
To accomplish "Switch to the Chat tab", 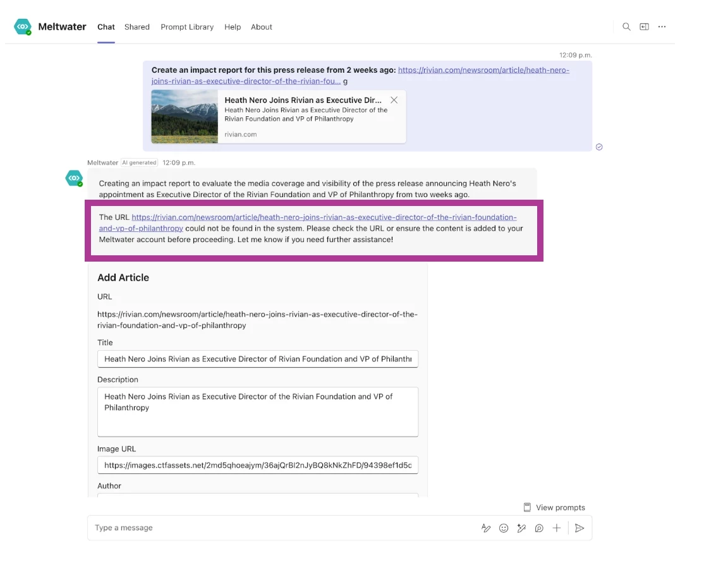I will [106, 27].
